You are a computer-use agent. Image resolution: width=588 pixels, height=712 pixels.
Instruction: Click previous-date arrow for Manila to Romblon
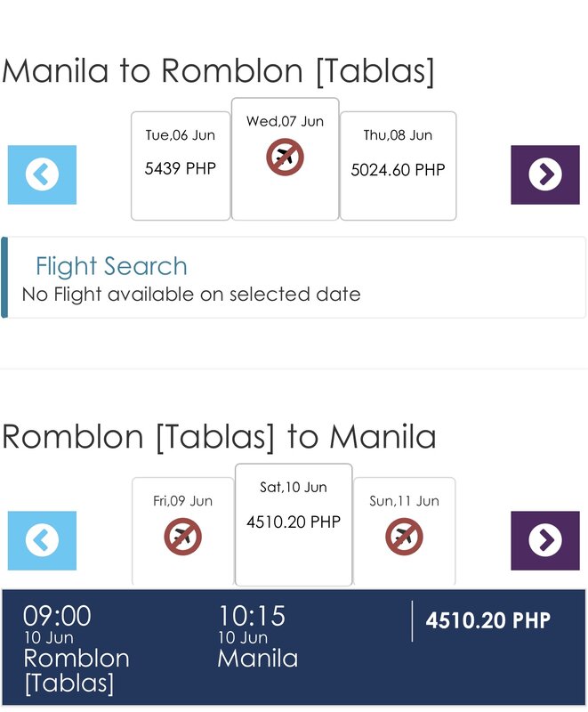pyautogui.click(x=42, y=174)
